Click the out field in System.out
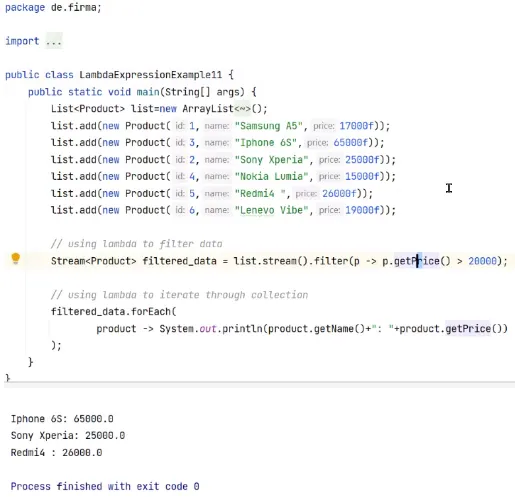The height and width of the screenshot is (497, 515). tap(208, 329)
